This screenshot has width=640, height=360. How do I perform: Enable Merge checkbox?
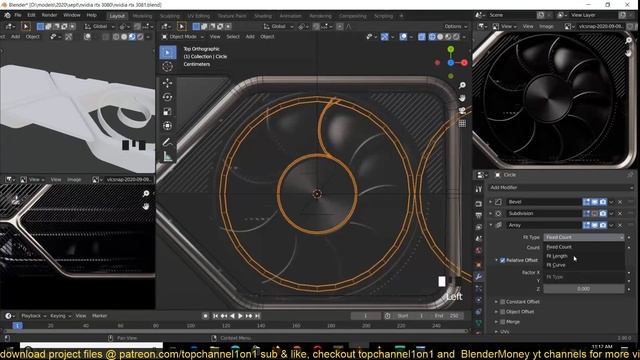[502, 322]
